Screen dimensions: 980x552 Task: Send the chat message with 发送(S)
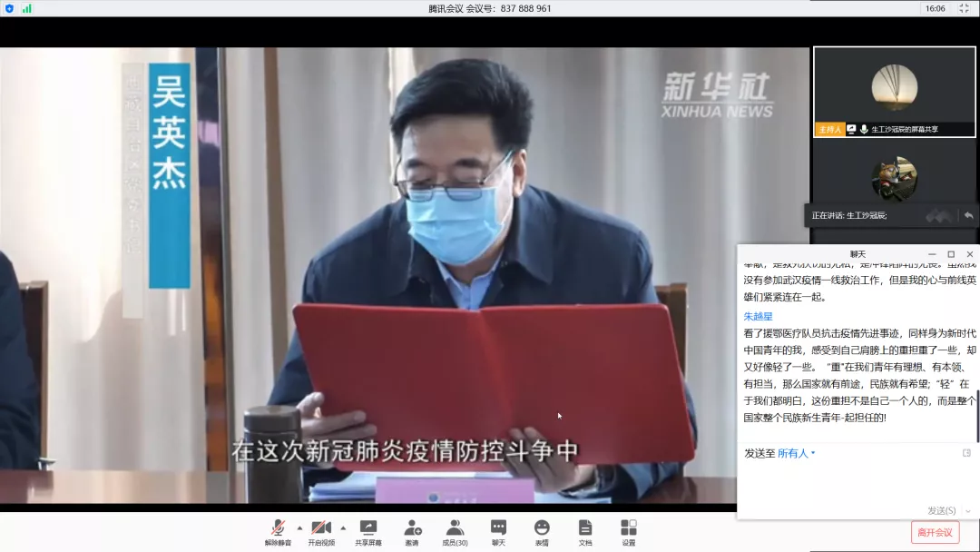941,511
